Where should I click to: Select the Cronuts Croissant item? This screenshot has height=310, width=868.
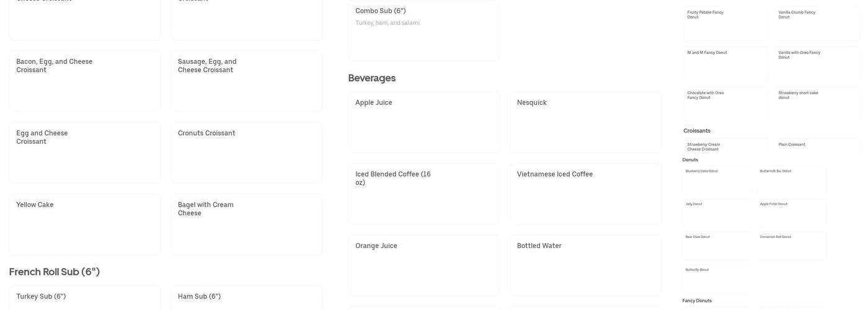[x=246, y=152]
